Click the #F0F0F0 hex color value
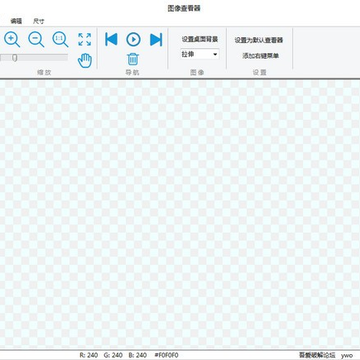This screenshot has height=360, width=360. pyautogui.click(x=167, y=355)
